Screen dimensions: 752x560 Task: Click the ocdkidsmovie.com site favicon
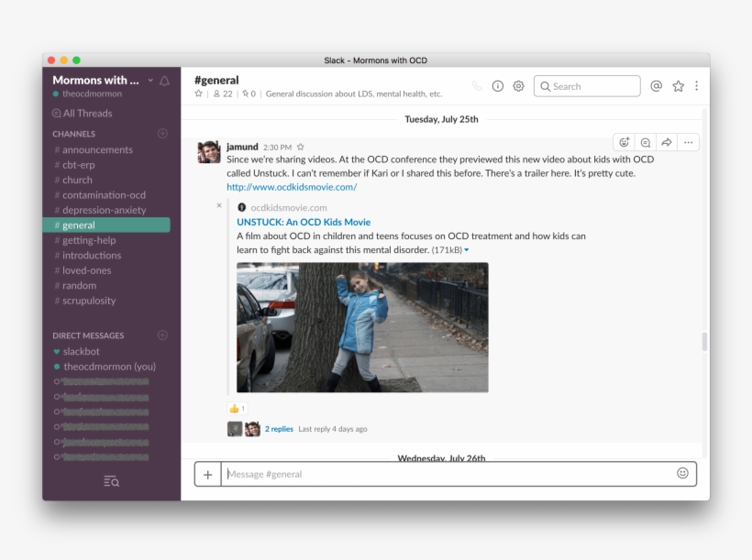(x=242, y=208)
